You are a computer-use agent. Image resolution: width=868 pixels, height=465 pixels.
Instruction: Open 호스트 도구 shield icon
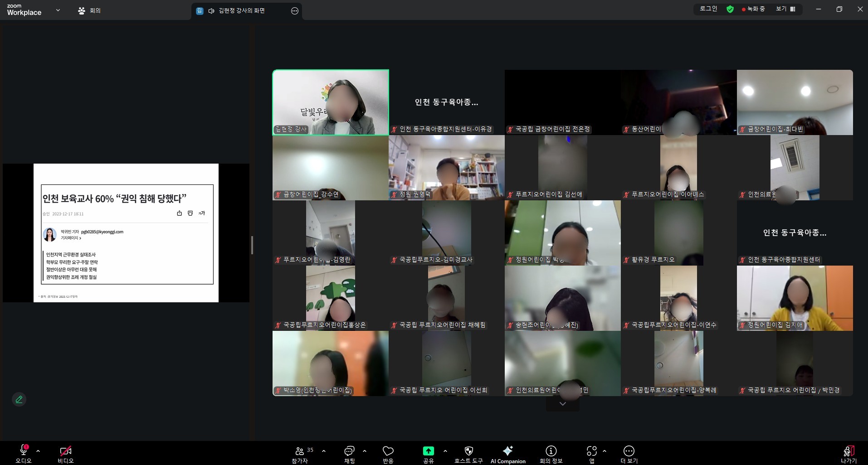coord(468,454)
